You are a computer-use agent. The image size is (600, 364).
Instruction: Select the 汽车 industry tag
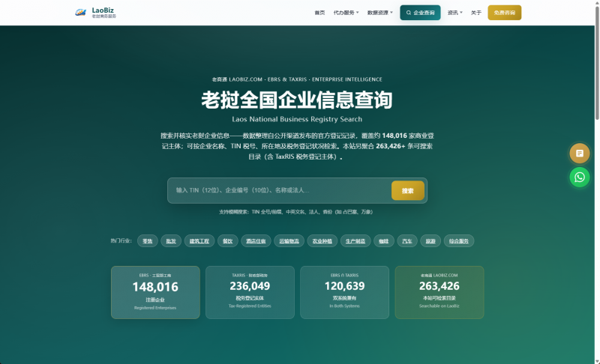tap(407, 241)
